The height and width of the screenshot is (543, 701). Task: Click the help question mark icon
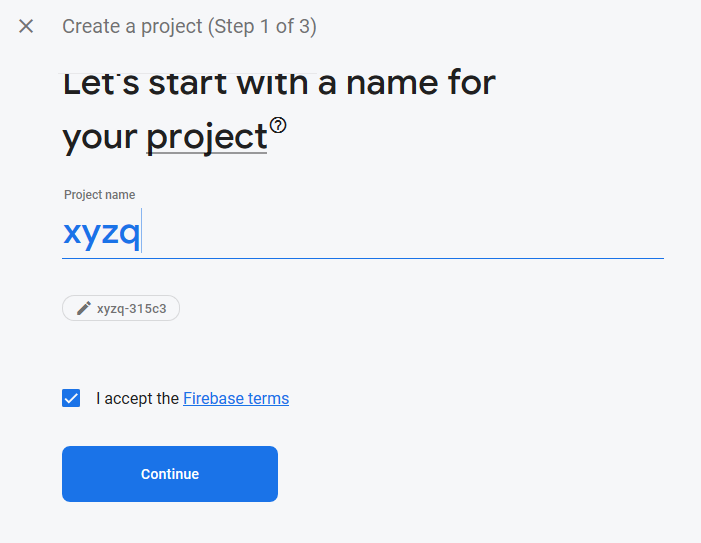click(x=278, y=125)
